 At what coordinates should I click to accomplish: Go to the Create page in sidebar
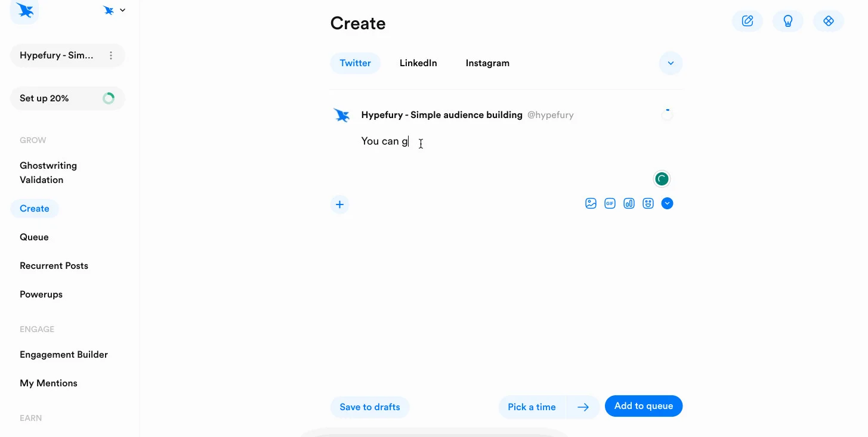pos(35,209)
